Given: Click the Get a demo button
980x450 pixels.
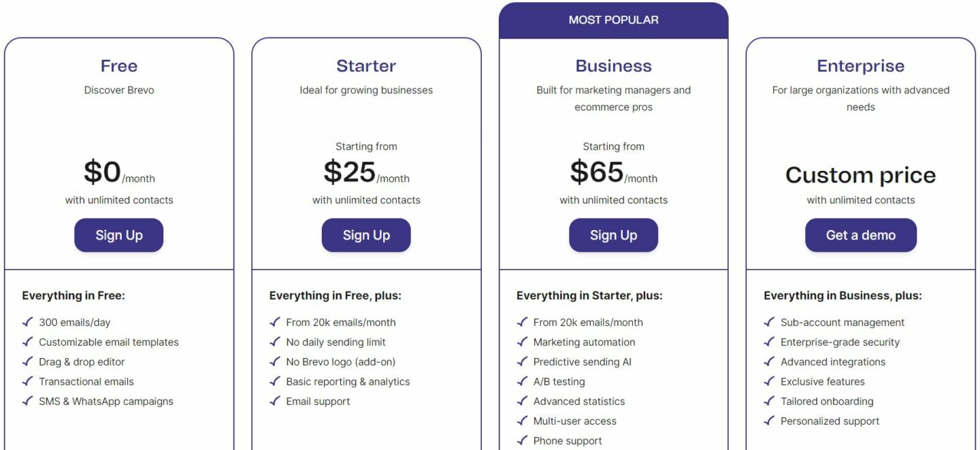Looking at the screenshot, I should [x=861, y=235].
